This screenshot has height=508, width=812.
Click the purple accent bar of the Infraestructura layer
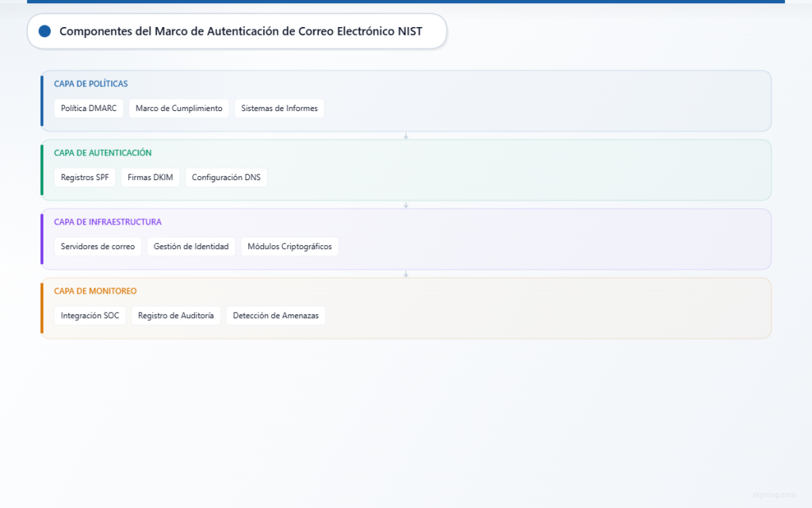(42, 239)
